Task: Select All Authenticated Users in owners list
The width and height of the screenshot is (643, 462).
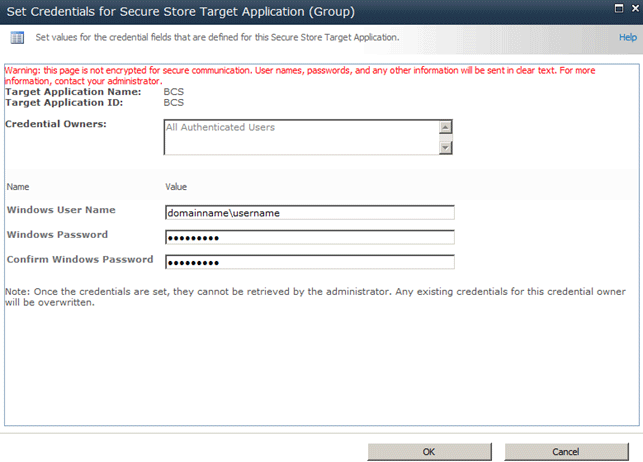Action: coord(221,128)
